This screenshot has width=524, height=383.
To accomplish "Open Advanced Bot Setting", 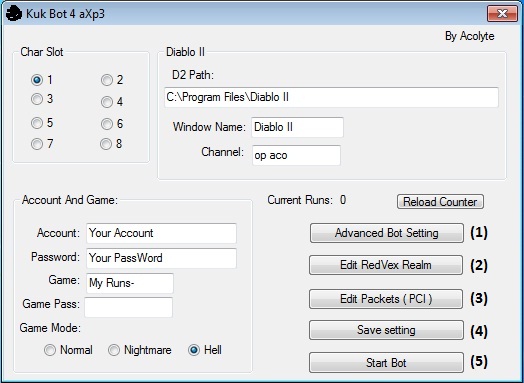I will tap(387, 233).
